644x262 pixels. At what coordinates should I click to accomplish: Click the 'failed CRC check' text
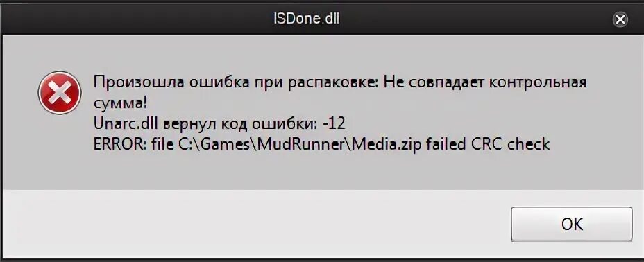coord(484,144)
